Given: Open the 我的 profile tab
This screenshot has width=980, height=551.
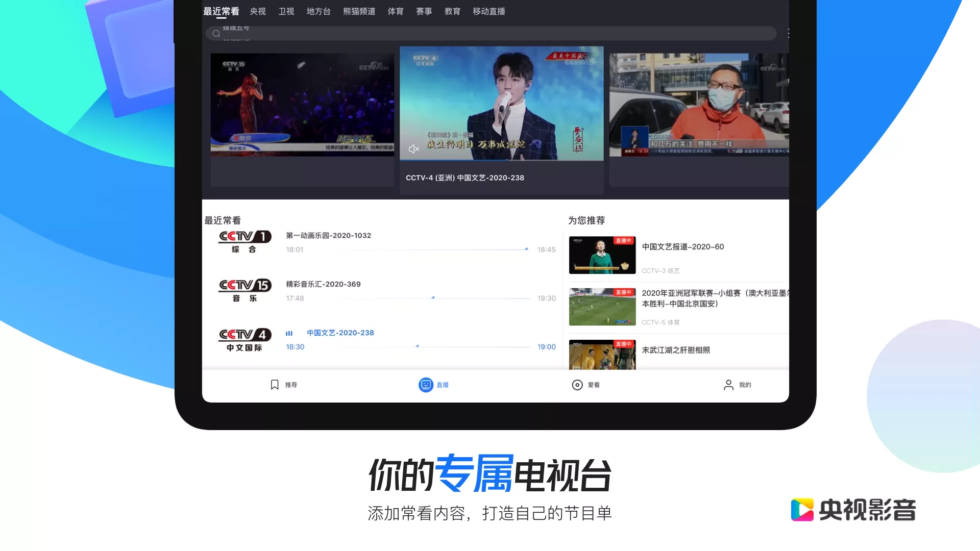Looking at the screenshot, I should (737, 385).
